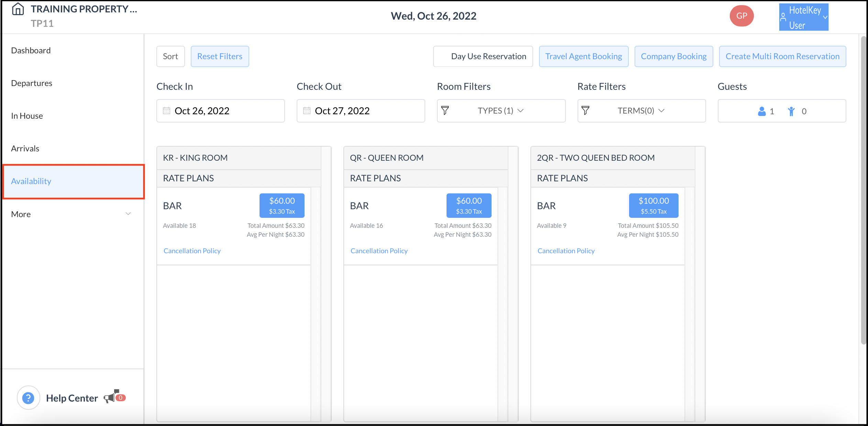Image resolution: width=868 pixels, height=426 pixels.
Task: Open Help Center via question mark icon
Action: click(28, 397)
